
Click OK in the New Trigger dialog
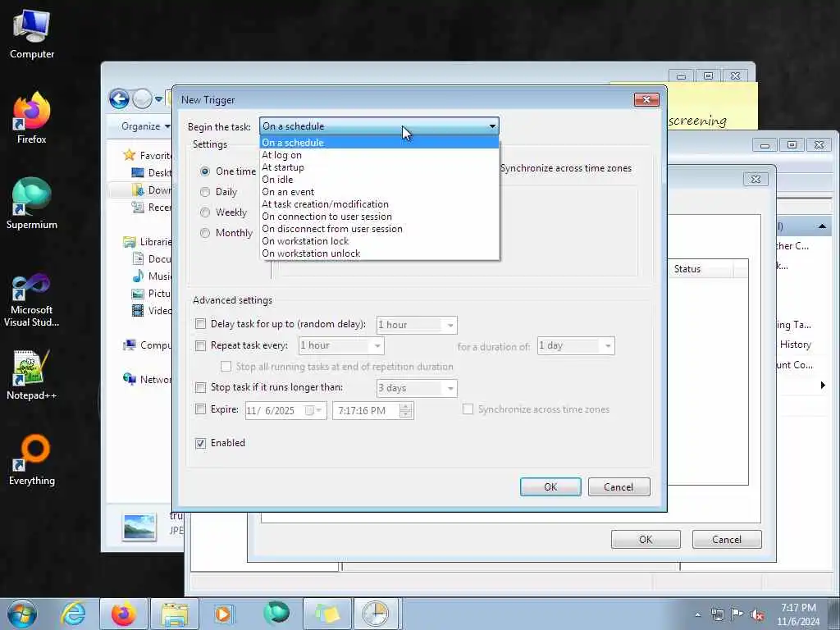pos(550,487)
